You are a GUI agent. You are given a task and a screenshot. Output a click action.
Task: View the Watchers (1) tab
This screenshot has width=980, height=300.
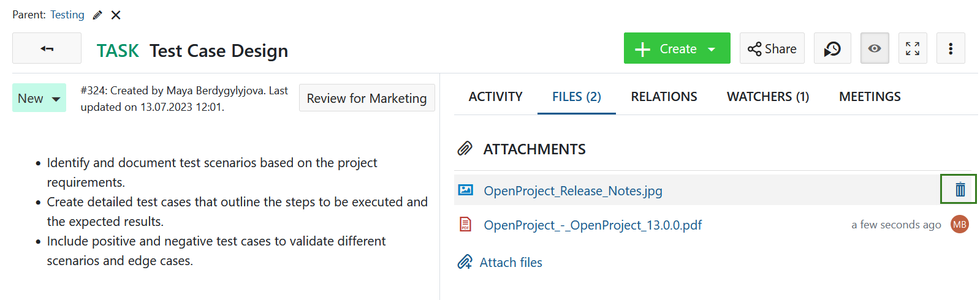point(767,97)
